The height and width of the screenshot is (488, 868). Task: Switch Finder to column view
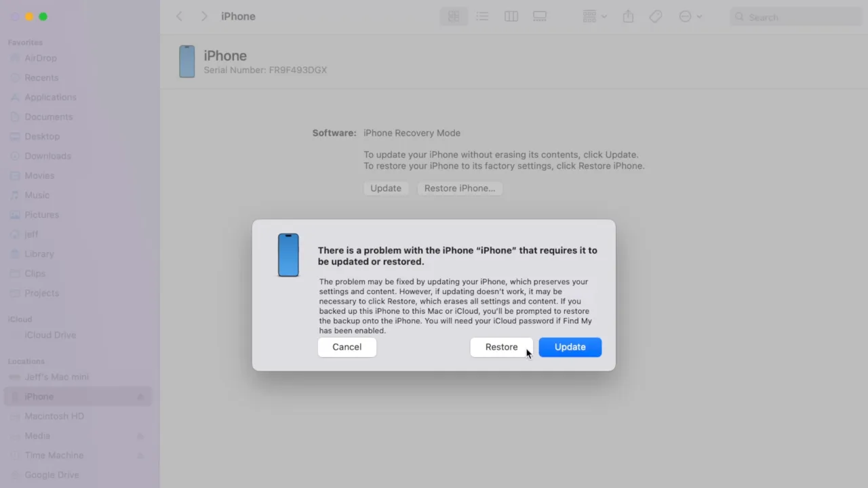(x=511, y=16)
